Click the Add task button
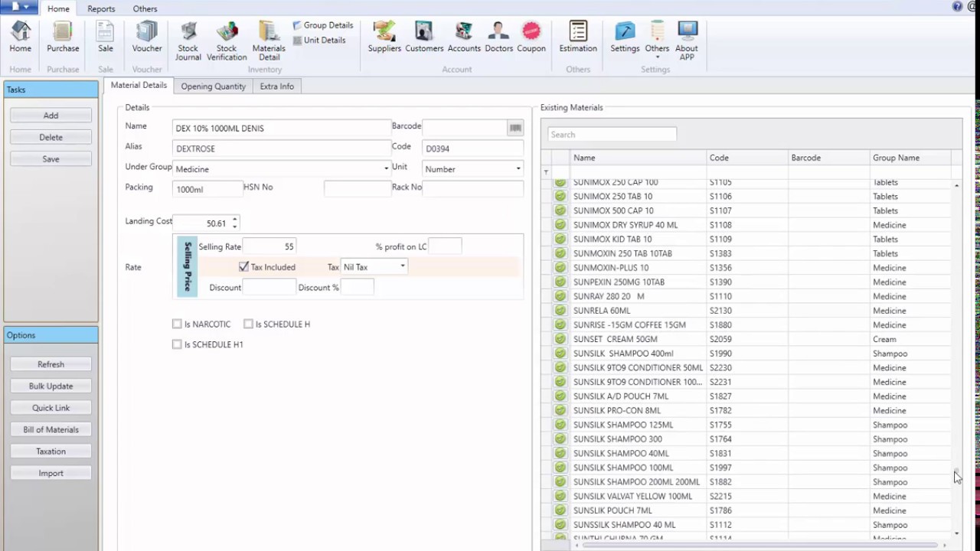This screenshot has width=980, height=551. 51,116
